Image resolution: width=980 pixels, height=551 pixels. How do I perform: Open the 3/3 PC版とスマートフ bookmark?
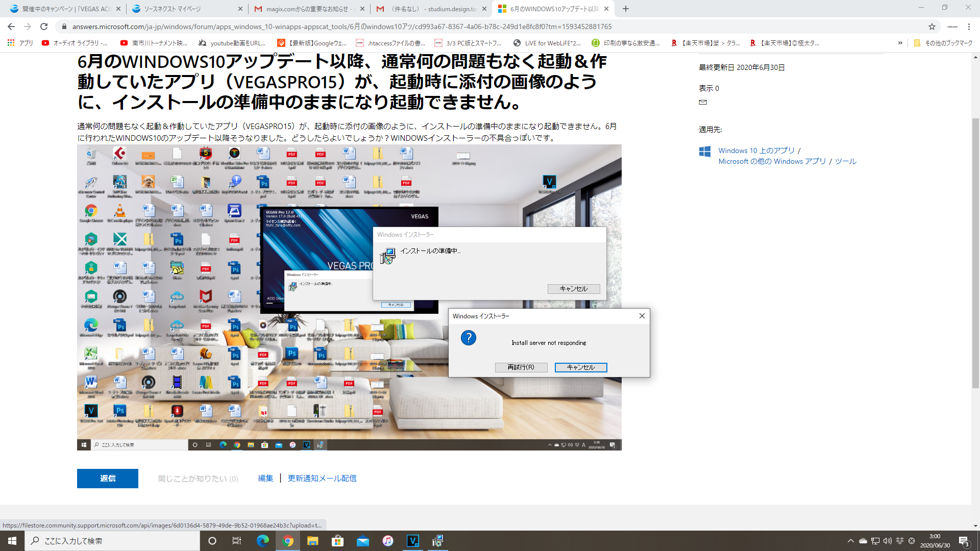[468, 43]
